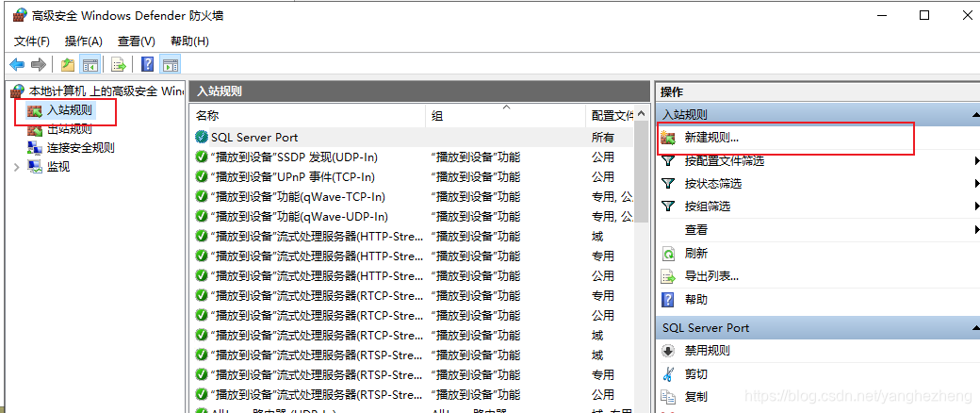Collapse the 入站规则 actions section arrow
Screen dimensions: 980x413
(x=974, y=115)
